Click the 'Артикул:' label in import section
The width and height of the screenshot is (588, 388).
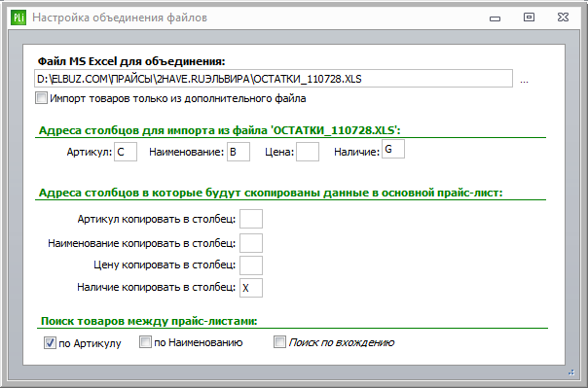(x=90, y=152)
